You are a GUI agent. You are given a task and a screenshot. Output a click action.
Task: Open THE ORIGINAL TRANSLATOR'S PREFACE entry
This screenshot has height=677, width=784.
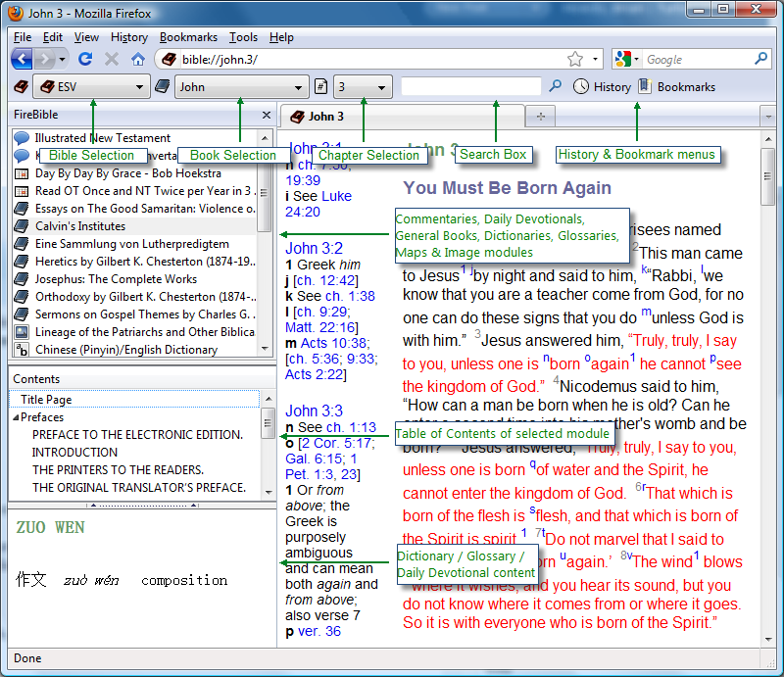pos(139,488)
